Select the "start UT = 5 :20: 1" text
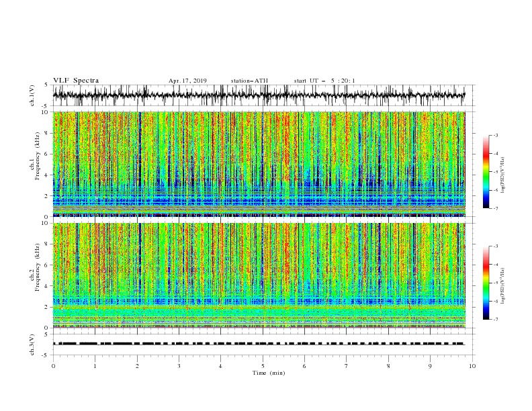Screen dimensions: 532x411 pyautogui.click(x=324, y=81)
